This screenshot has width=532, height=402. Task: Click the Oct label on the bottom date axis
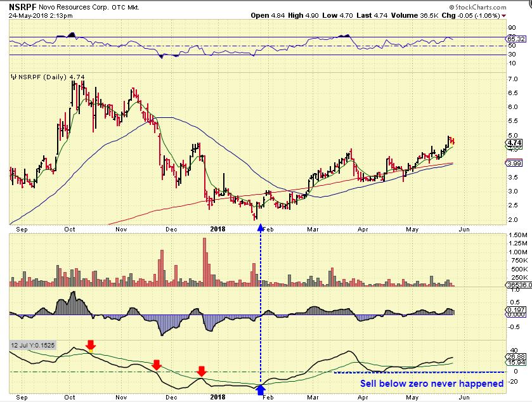point(70,398)
